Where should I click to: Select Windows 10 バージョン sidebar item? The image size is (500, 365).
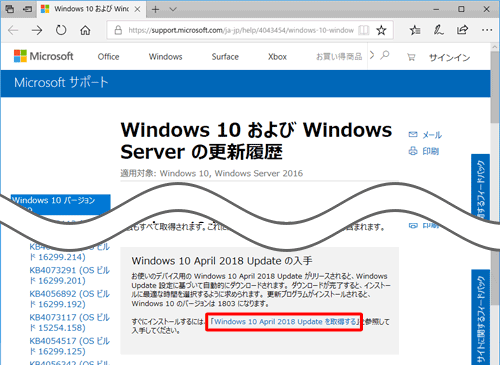click(x=61, y=203)
